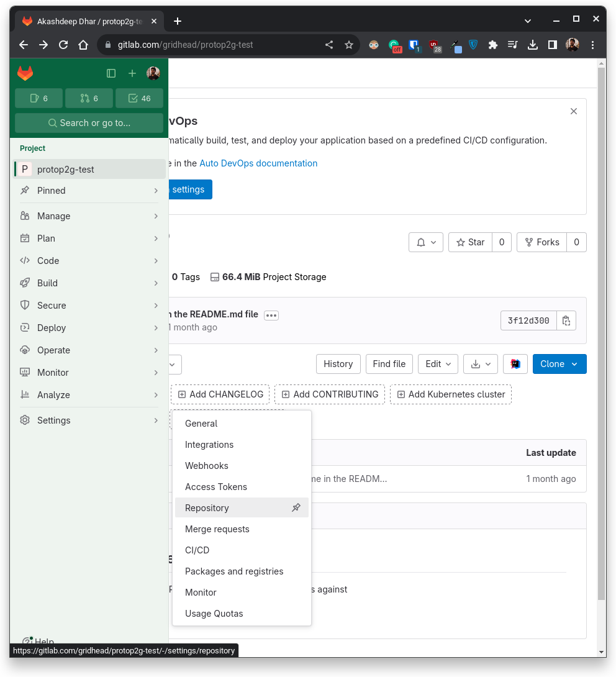Click the GitLab fox logo in sidebar
The image size is (616, 677).
(x=25, y=73)
